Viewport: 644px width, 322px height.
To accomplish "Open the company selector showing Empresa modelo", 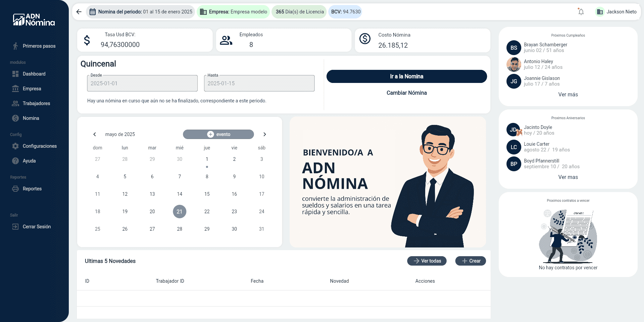I will 233,11.
